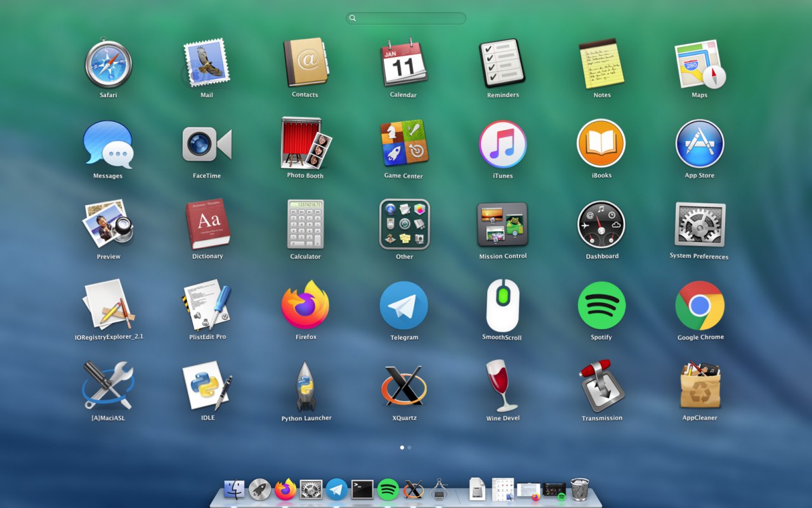Open Wine Devel
Image resolution: width=812 pixels, height=508 pixels.
[x=502, y=385]
